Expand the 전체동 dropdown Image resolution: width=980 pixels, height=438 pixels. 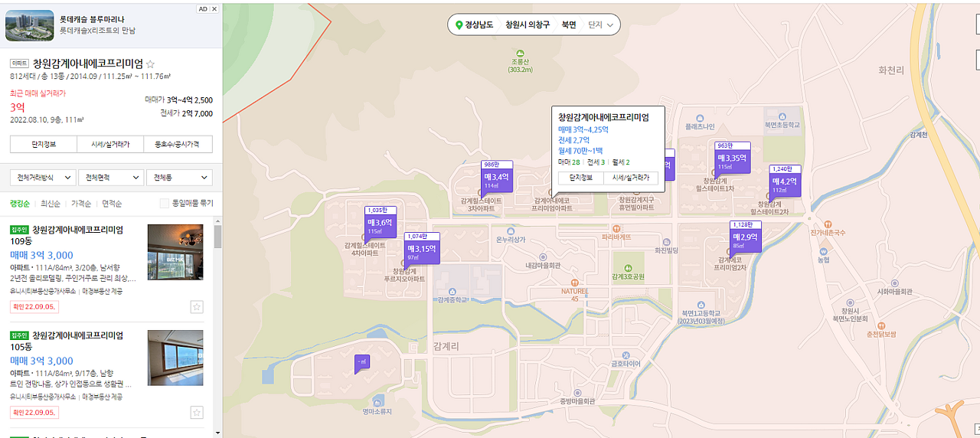click(179, 178)
